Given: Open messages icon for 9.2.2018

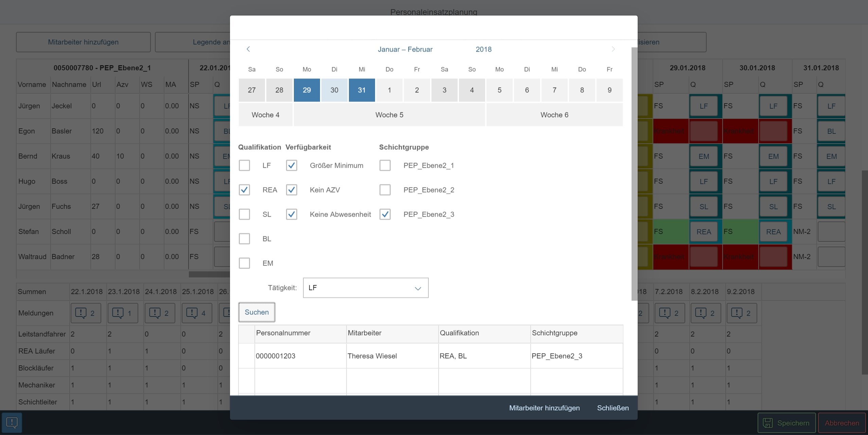Looking at the screenshot, I should tap(742, 313).
